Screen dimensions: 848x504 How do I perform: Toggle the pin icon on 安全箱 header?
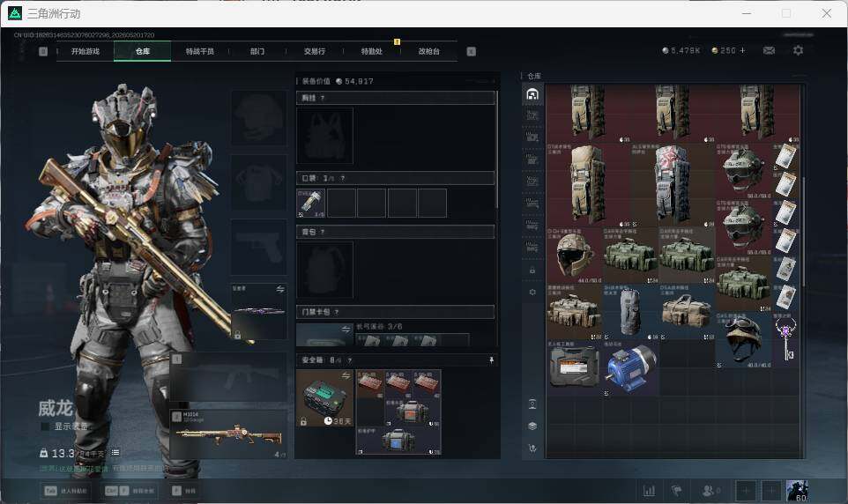click(491, 360)
